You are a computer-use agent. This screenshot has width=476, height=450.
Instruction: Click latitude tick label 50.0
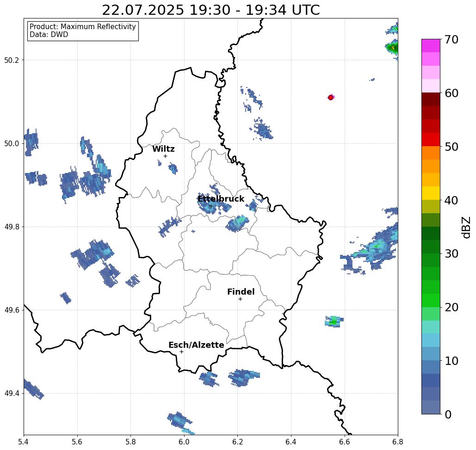click(x=11, y=143)
